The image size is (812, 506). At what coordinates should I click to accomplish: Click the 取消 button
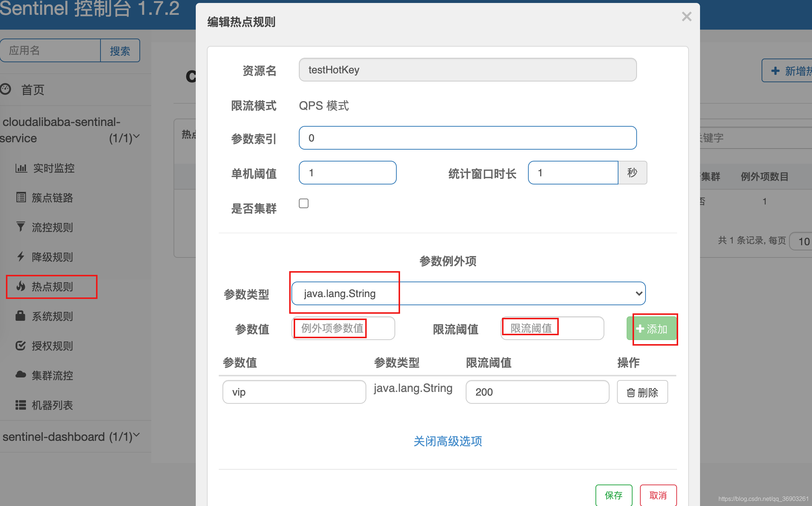[658, 495]
